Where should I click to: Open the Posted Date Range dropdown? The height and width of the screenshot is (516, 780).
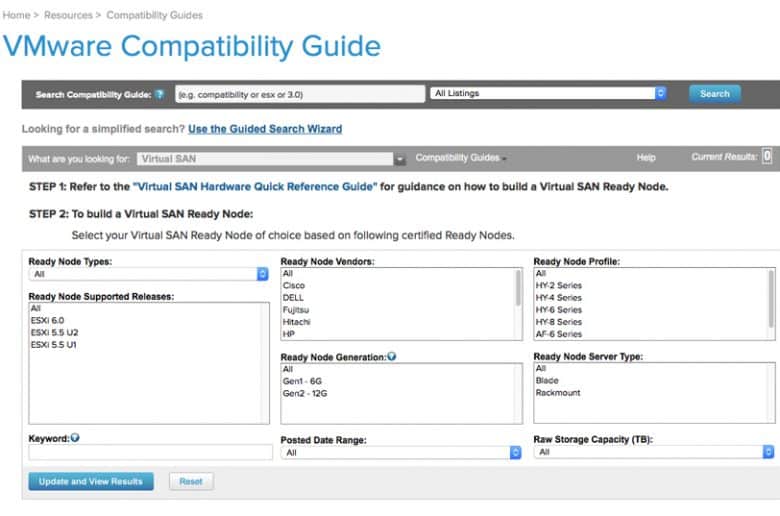pos(401,452)
